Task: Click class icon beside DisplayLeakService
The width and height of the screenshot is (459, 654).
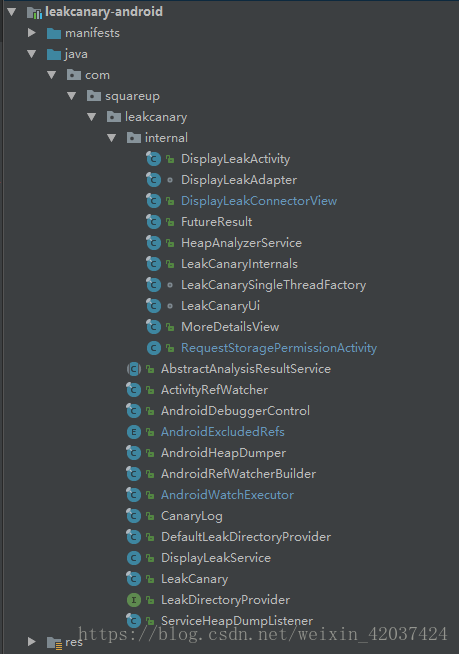Action: click(134, 558)
